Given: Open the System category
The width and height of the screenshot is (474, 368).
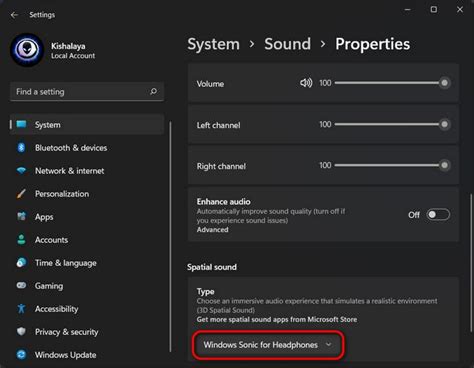Looking at the screenshot, I should point(87,125).
